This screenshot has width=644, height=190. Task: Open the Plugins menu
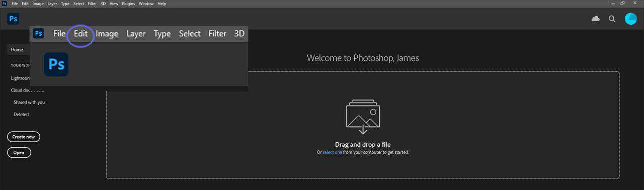[x=128, y=4]
